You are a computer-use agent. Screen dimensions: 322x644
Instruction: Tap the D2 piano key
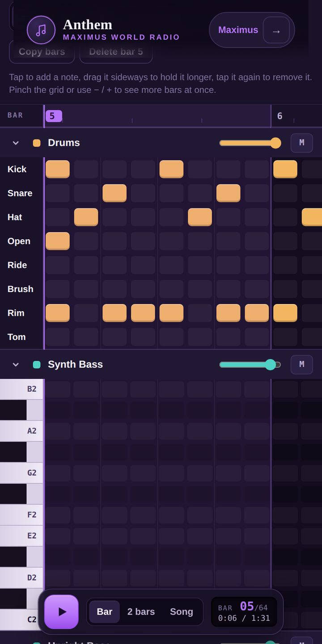(21, 577)
